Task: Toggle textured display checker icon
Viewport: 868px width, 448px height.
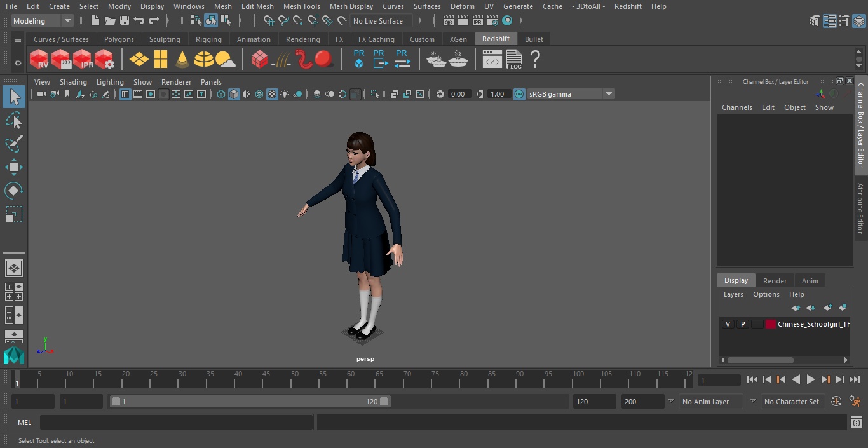Action: [272, 94]
